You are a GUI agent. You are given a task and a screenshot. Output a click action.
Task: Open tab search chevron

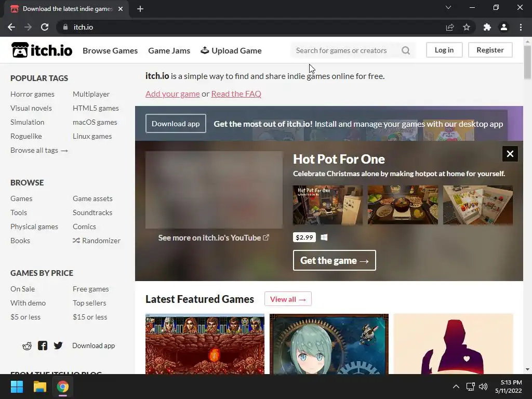pos(448,7)
